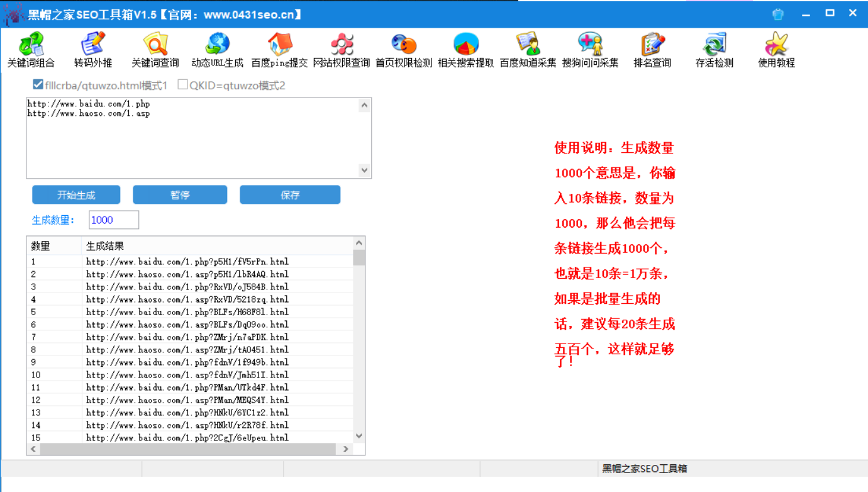Screen dimensions: 868x492
Task: Select result row 9 1f949b.html
Action: [190, 362]
